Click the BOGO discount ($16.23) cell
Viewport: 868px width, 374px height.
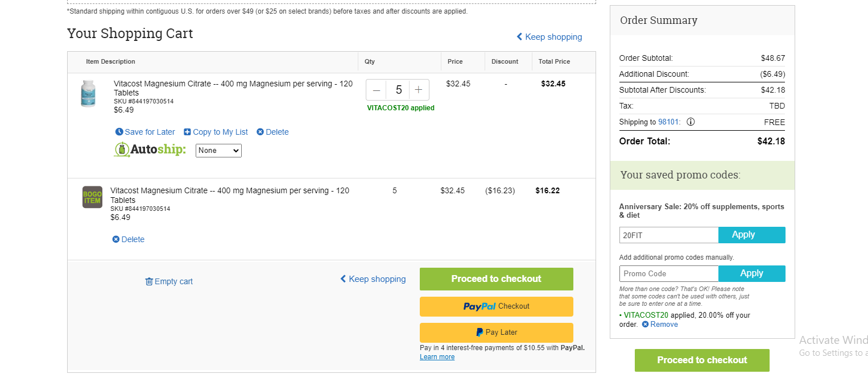point(500,190)
